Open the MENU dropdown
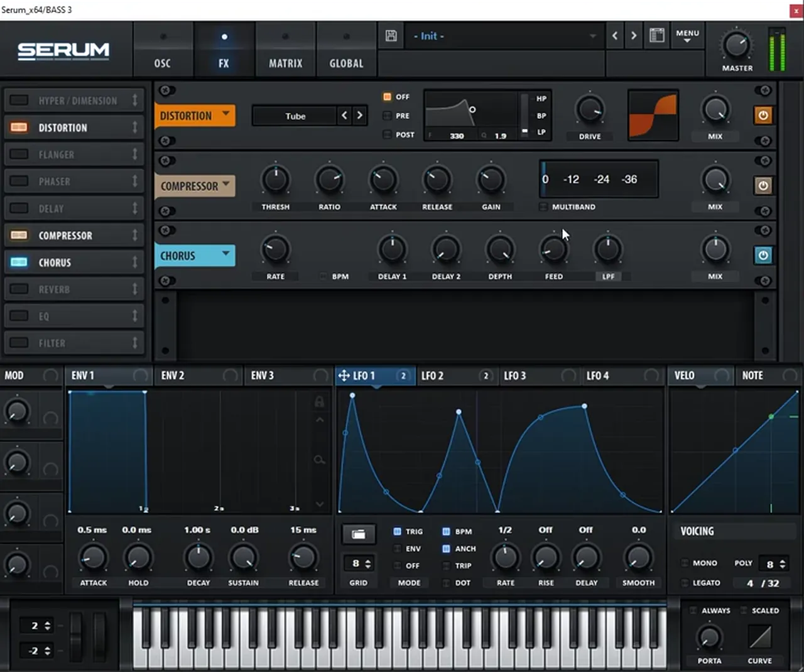804x672 pixels. tap(687, 36)
